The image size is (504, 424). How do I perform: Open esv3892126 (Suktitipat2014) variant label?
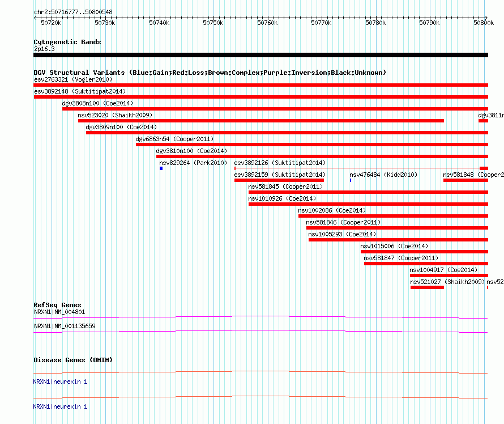(280, 163)
